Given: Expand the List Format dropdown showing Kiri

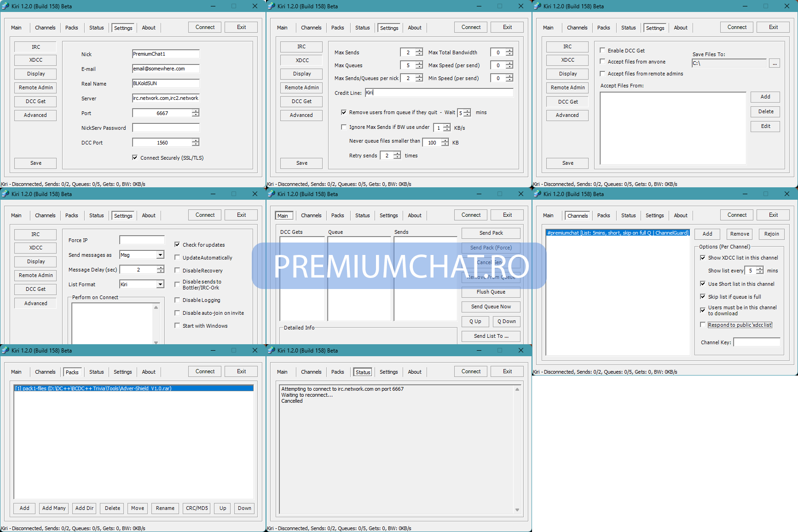Looking at the screenshot, I should coord(160,284).
